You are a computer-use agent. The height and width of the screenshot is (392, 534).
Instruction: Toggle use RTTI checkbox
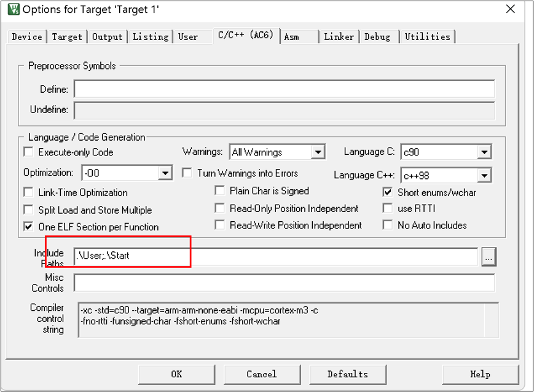pyautogui.click(x=388, y=208)
